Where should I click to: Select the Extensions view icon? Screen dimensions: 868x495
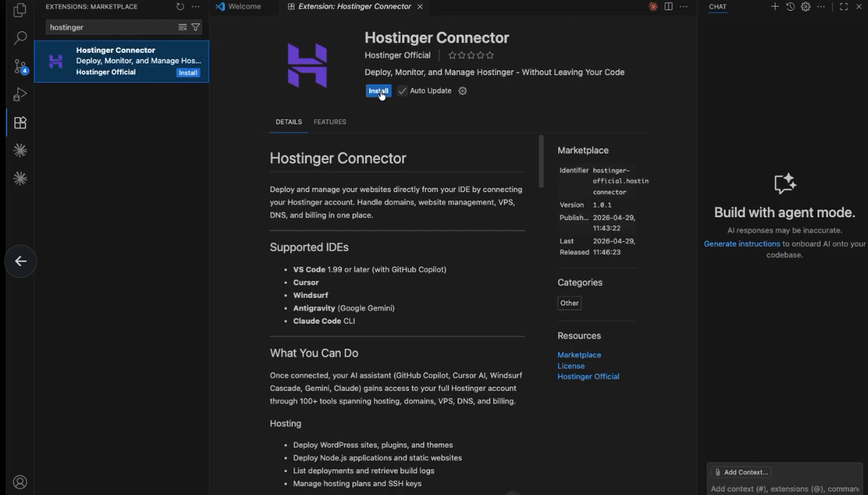(x=20, y=123)
